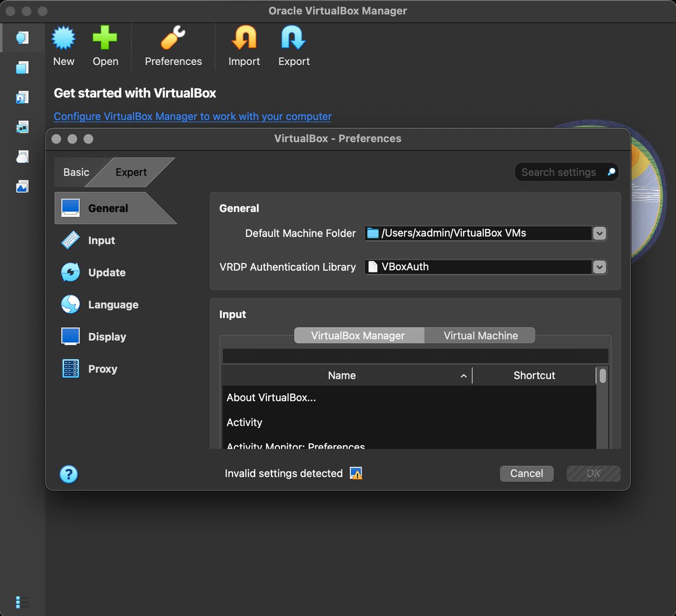676x616 pixels.
Task: Click the shortcut filter field above Name column
Action: pos(415,356)
